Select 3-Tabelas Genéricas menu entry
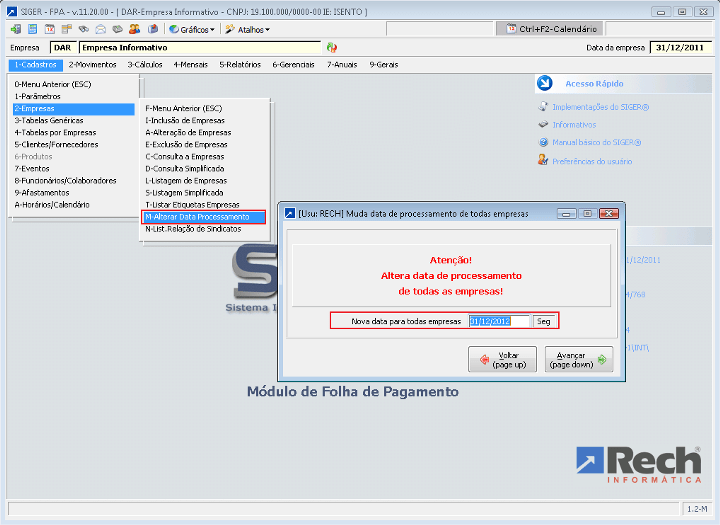Viewport: 720px width, 525px height. click(x=73, y=120)
